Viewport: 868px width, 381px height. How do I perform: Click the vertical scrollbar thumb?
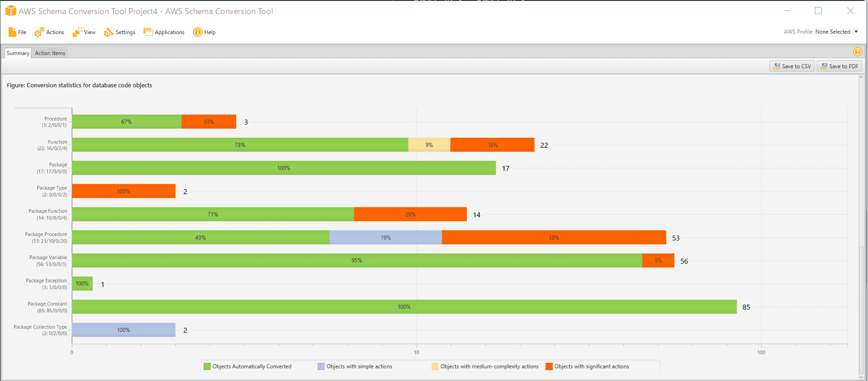(861, 311)
